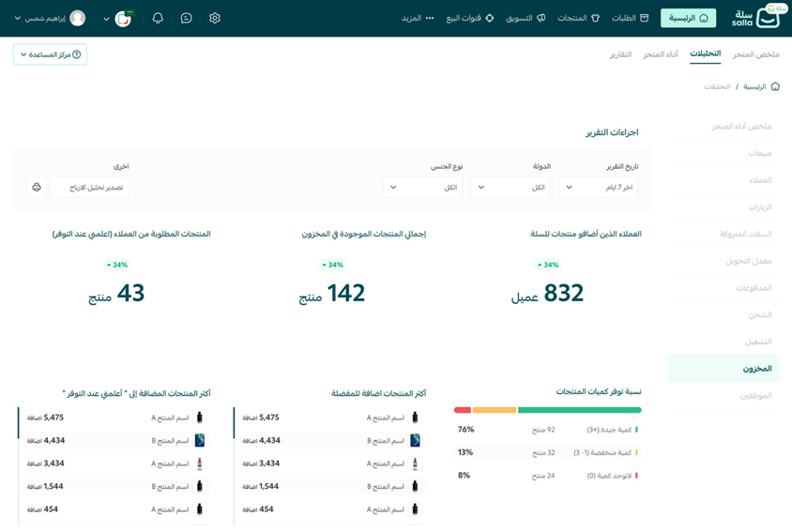This screenshot has width=792, height=532.
Task: Expand the تاريخ التقرير date dropdown
Action: (599, 188)
